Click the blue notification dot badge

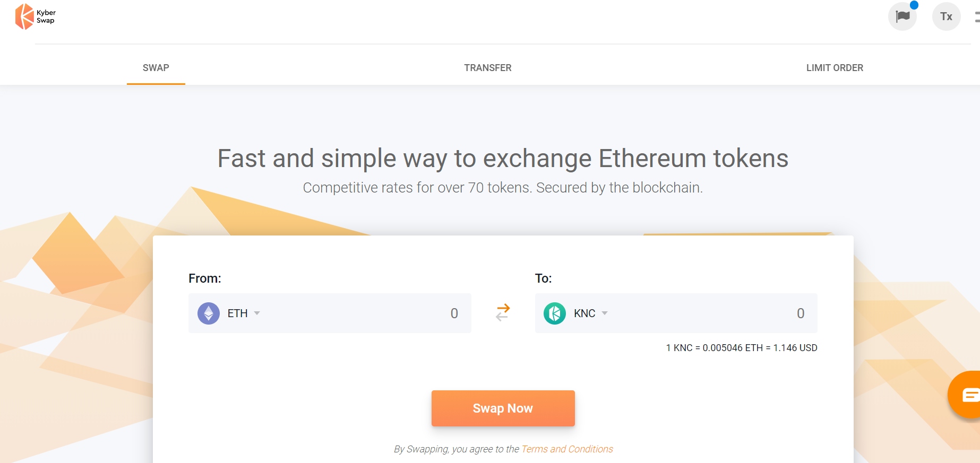tap(914, 5)
